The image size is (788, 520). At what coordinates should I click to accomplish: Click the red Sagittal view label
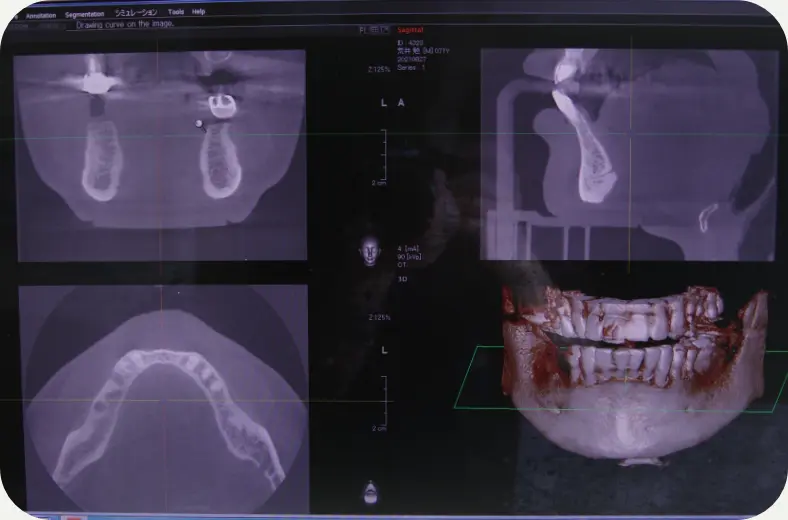tap(410, 30)
